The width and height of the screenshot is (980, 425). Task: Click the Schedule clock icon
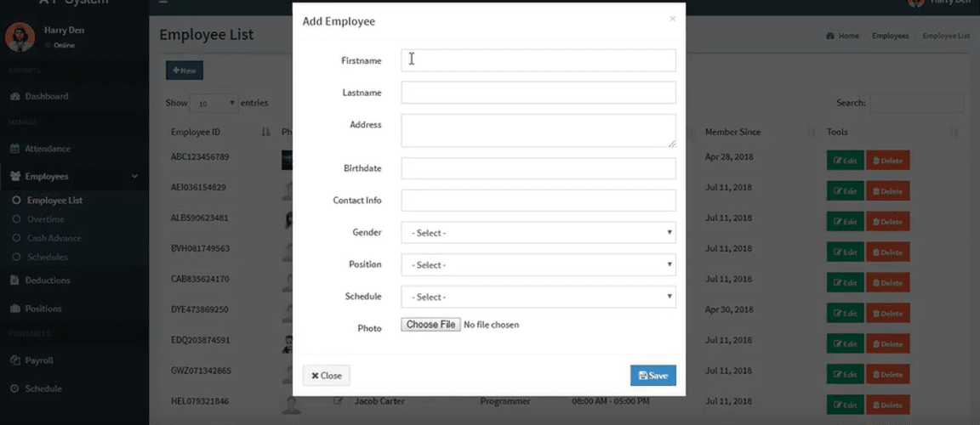[15, 388]
